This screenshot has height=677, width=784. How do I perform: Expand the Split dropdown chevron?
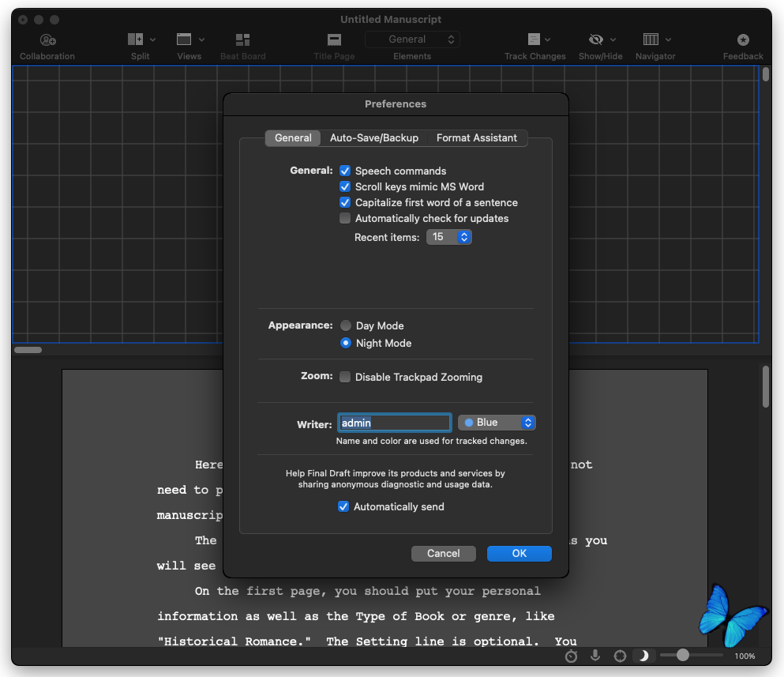(x=152, y=39)
